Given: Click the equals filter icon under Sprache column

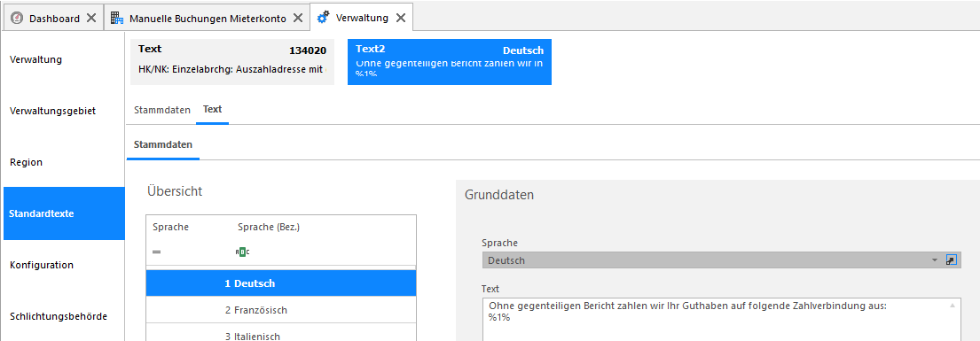Looking at the screenshot, I should pyautogui.click(x=157, y=252).
